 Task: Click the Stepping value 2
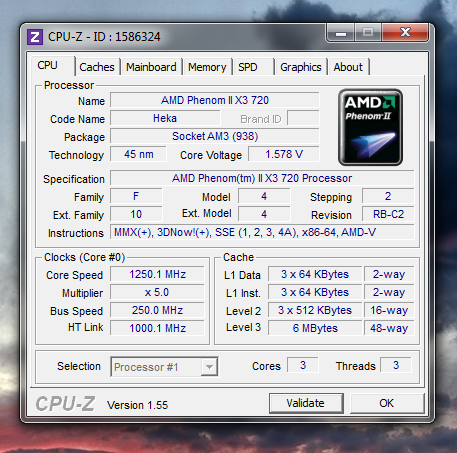388,196
